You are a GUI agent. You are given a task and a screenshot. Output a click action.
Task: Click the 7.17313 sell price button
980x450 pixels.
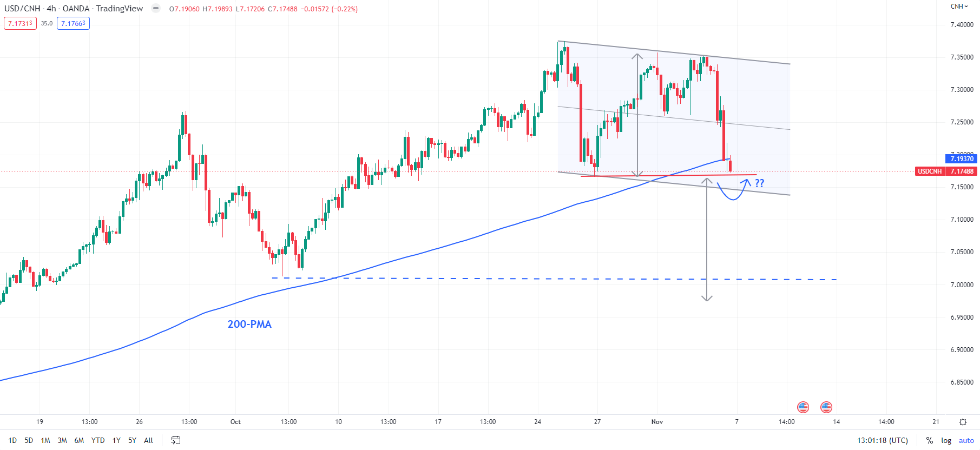pyautogui.click(x=20, y=23)
